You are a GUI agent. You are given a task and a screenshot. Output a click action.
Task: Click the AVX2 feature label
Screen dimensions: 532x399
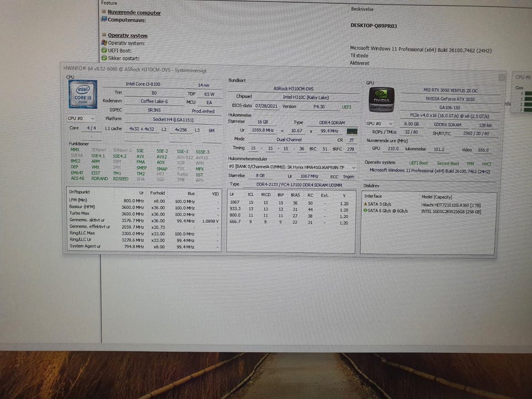161,157
